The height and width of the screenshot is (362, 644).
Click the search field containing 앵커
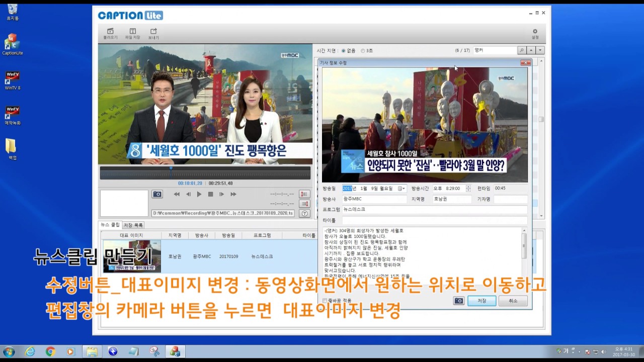495,50
